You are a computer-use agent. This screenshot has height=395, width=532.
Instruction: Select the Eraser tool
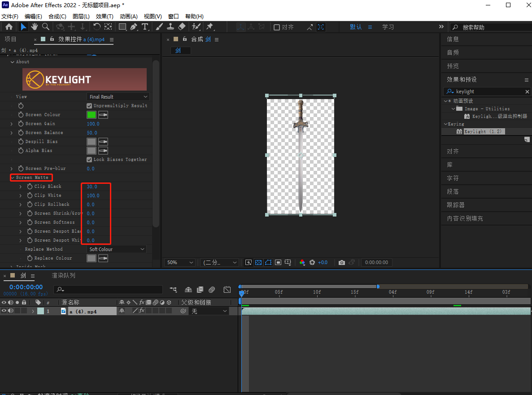click(182, 27)
